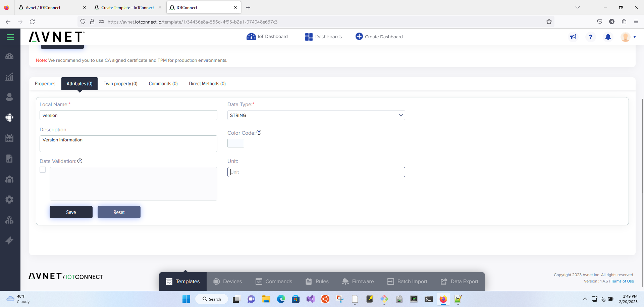
Task: Open the hamburger menu in the sidebar
Action: [10, 37]
